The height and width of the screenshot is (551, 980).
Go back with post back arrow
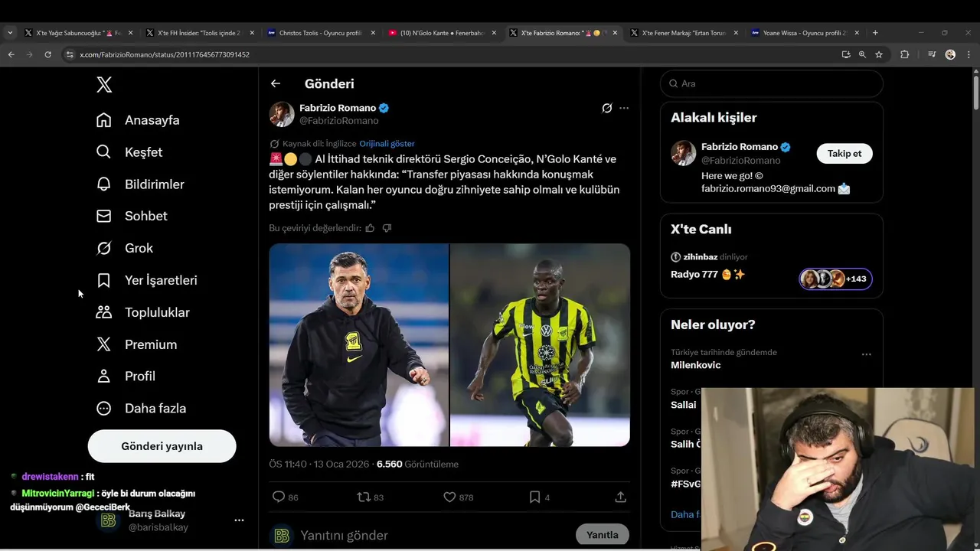coord(276,83)
